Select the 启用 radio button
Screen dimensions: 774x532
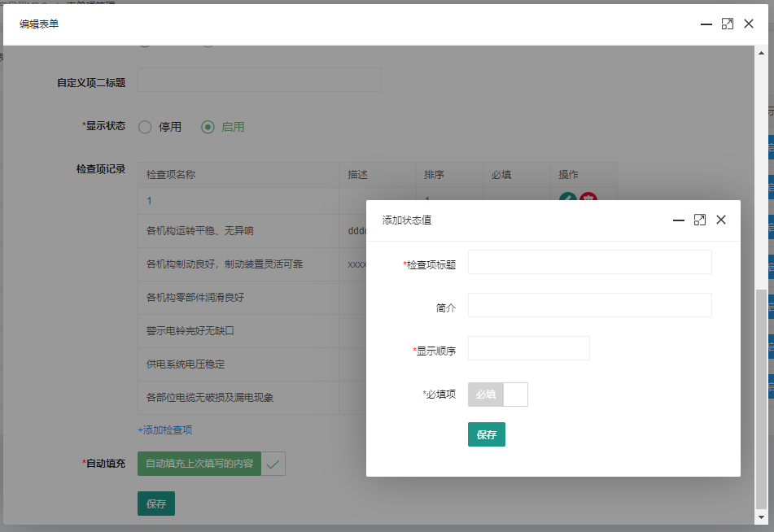pyautogui.click(x=208, y=127)
